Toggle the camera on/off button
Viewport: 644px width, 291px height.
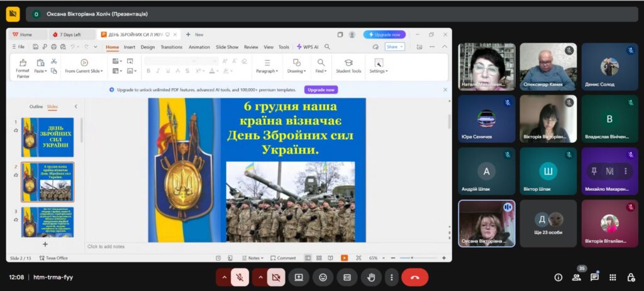click(x=275, y=277)
